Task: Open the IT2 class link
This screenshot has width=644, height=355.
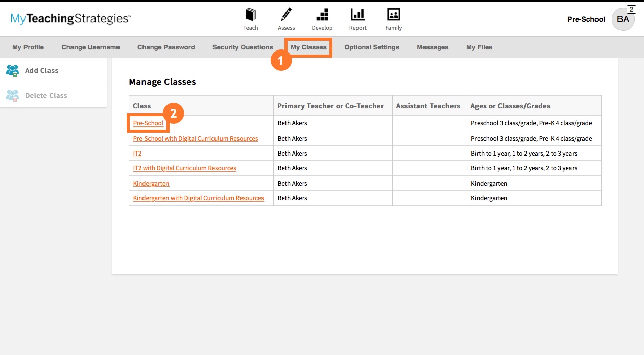Action: (137, 153)
